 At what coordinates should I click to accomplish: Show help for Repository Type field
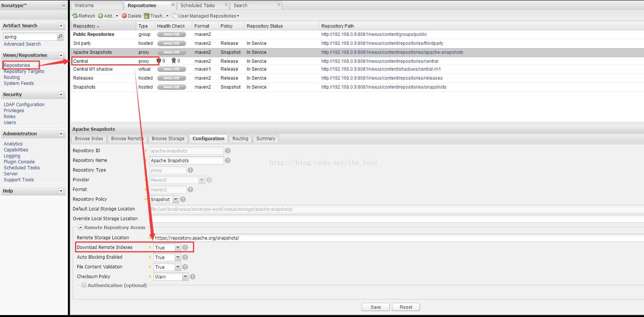(190, 170)
